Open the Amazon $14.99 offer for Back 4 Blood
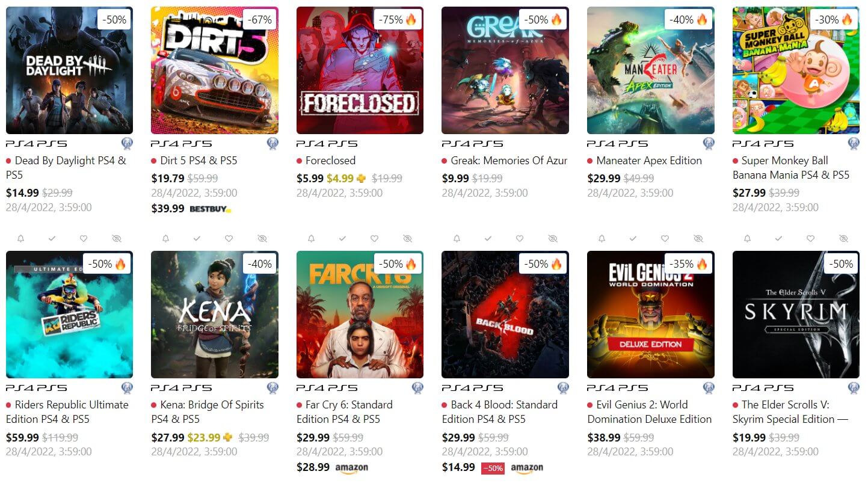 [x=492, y=467]
